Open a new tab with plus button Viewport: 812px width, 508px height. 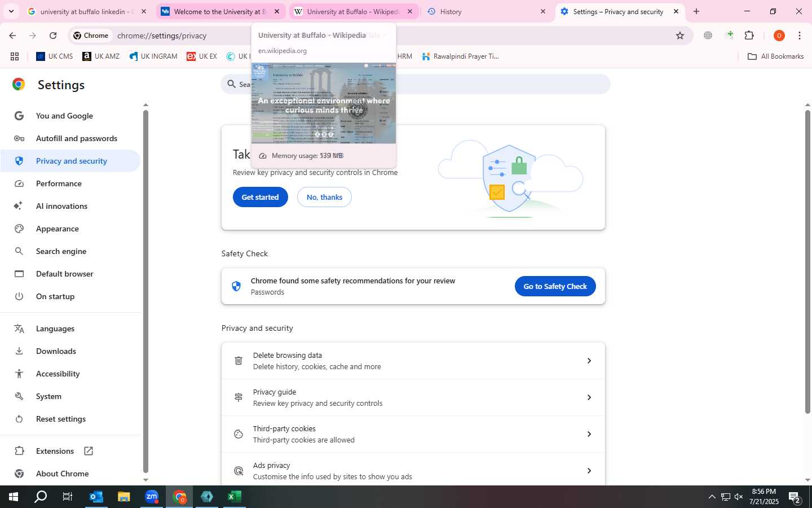[696, 11]
